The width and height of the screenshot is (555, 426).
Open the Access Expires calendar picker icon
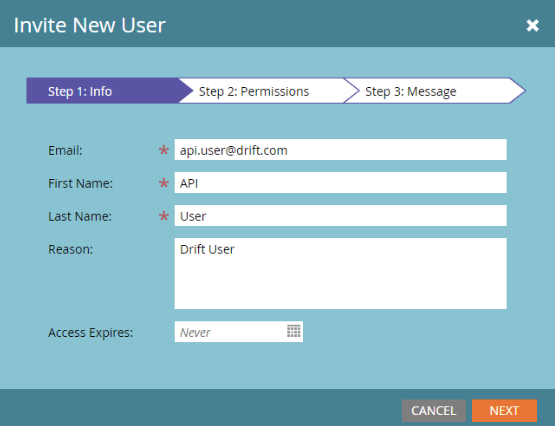[293, 332]
